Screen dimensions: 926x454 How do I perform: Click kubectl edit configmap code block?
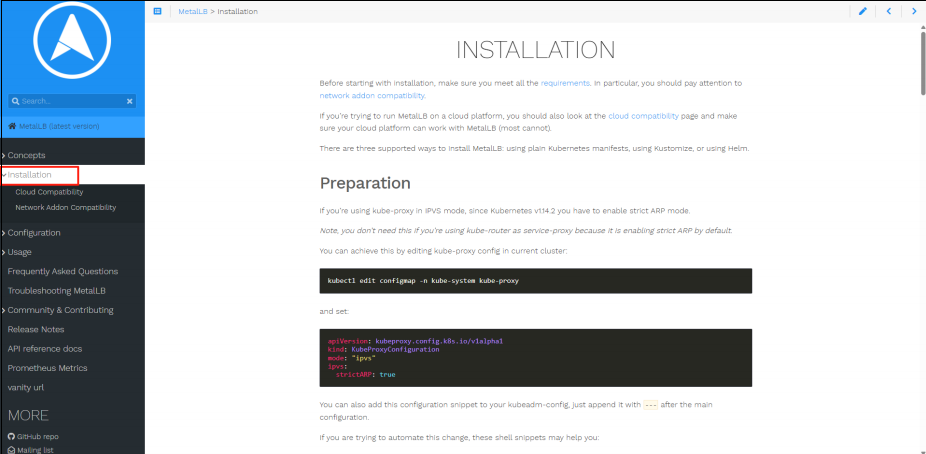point(536,281)
